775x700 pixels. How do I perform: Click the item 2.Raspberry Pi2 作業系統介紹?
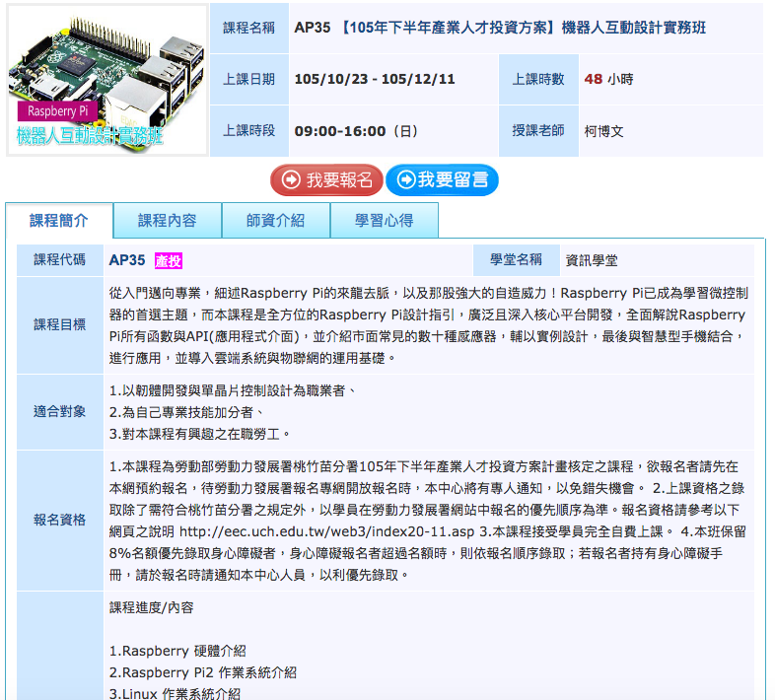(x=203, y=672)
